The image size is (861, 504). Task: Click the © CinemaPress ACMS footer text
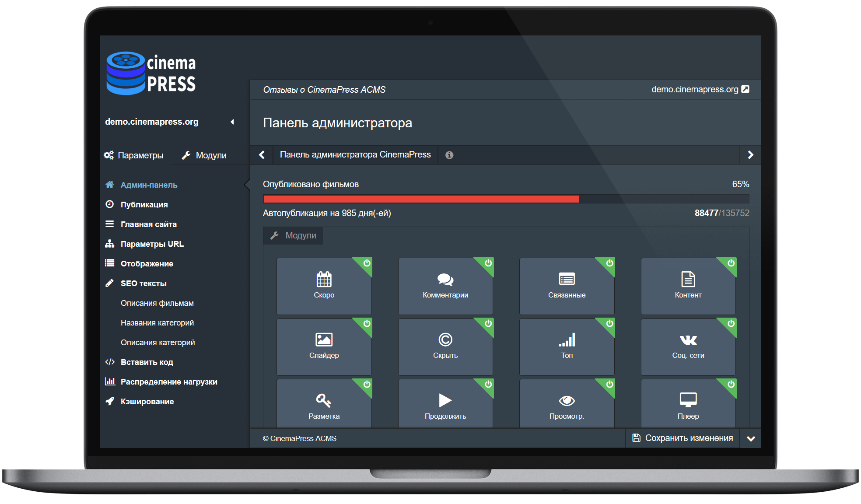coord(299,438)
